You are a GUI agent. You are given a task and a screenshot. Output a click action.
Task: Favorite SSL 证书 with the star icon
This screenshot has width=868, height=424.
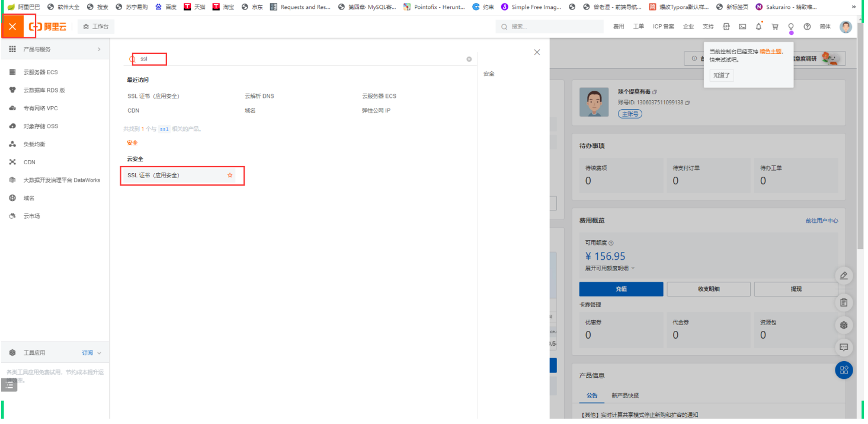coord(230,176)
